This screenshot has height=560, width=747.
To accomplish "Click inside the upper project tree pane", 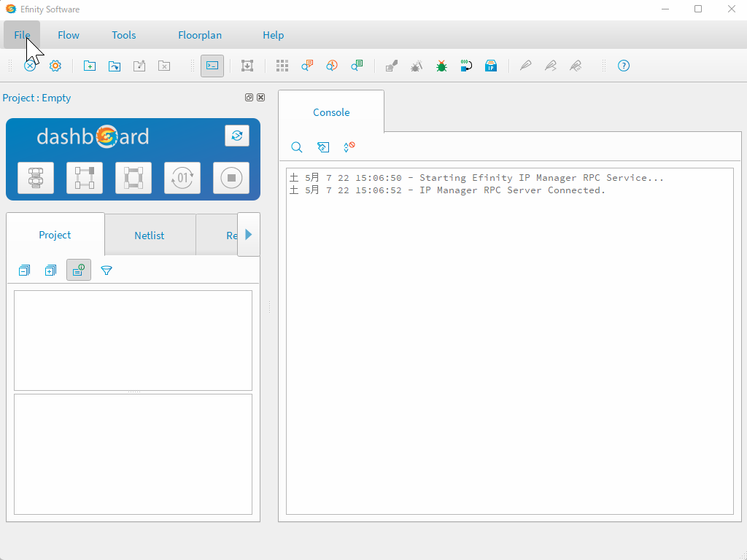I will click(x=133, y=341).
